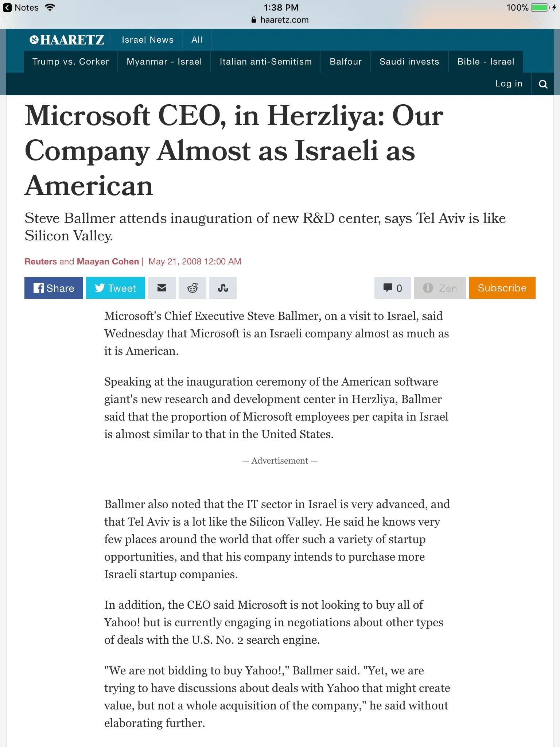Open Israel News section
This screenshot has width=560, height=747.
(x=148, y=40)
